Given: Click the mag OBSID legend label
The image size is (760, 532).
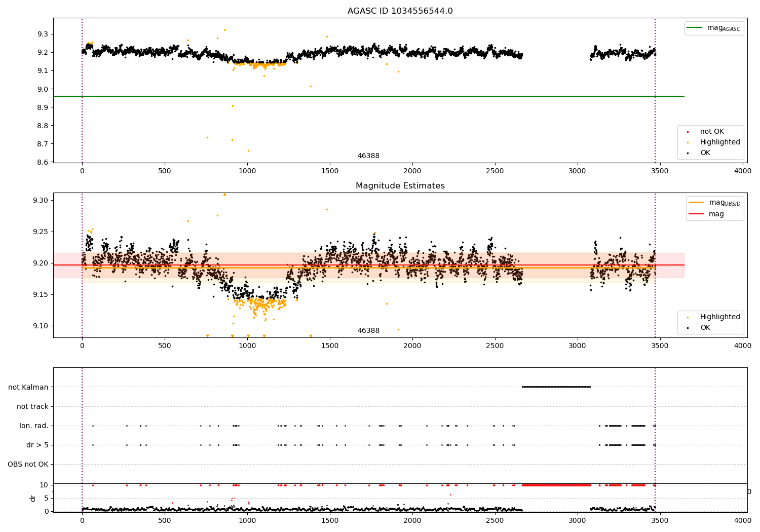Looking at the screenshot, I should [x=725, y=203].
